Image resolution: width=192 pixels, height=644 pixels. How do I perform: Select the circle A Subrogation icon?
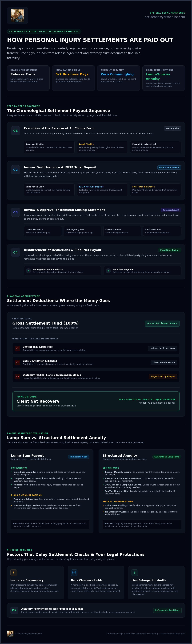(28, 271)
